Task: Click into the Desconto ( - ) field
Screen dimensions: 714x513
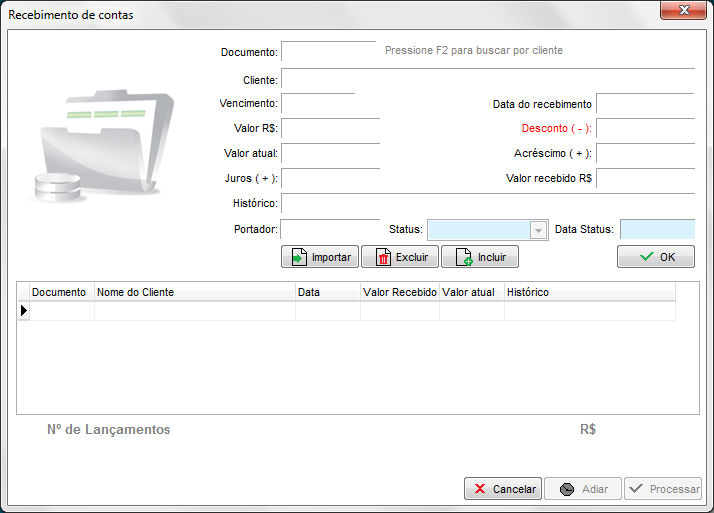Action: (644, 129)
